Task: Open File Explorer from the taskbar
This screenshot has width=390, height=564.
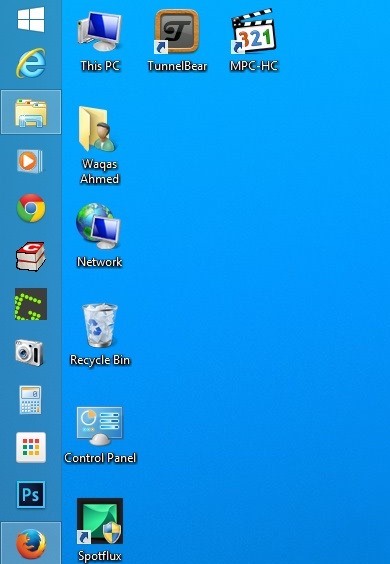Action: 31,112
